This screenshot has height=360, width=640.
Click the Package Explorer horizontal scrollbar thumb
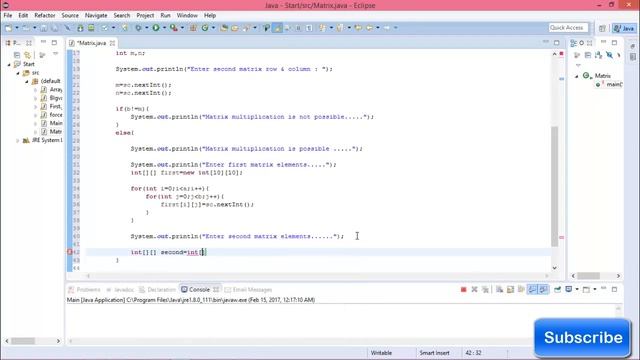click(x=23, y=340)
